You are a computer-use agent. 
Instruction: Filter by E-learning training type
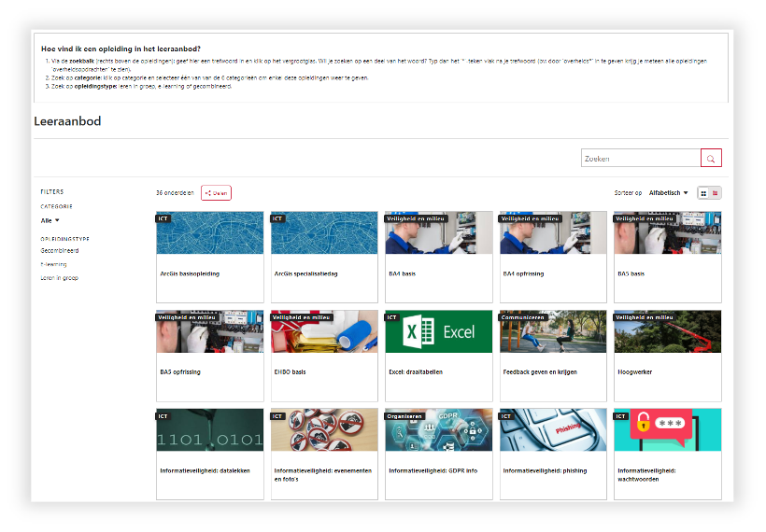[54, 264]
